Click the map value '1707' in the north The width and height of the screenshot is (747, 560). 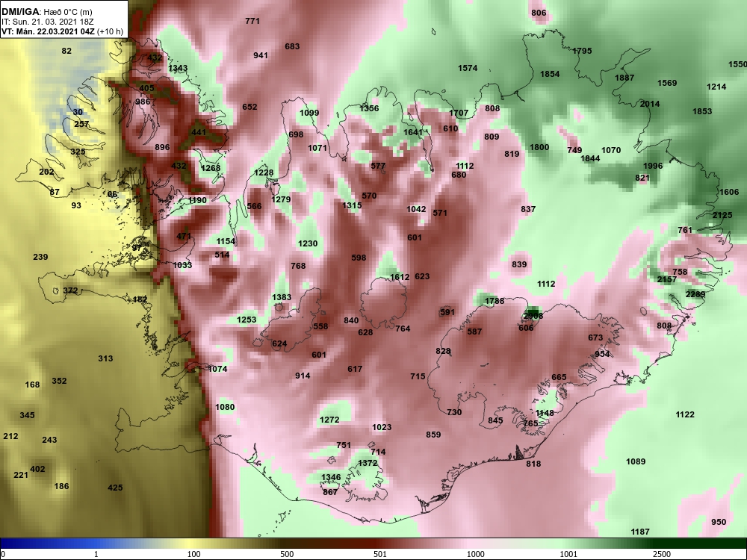[x=459, y=113]
